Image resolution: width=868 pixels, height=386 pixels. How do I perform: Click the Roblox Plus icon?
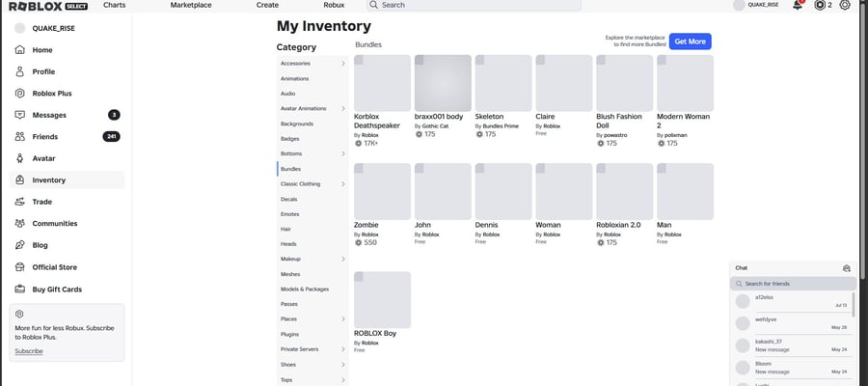point(20,93)
